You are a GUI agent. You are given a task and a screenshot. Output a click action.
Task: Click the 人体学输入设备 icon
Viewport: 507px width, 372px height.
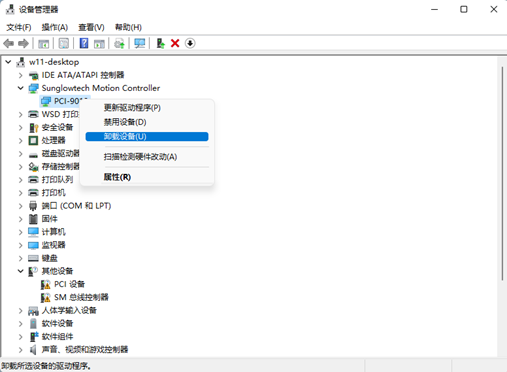point(33,311)
